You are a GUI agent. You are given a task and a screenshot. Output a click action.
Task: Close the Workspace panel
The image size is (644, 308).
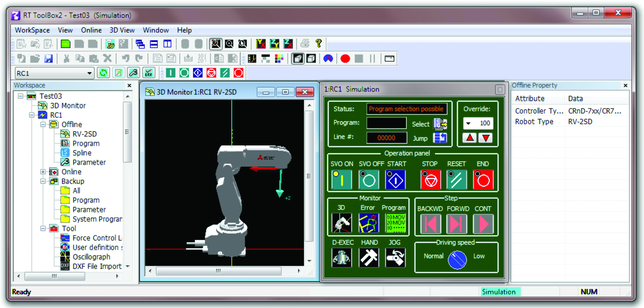tap(129, 85)
